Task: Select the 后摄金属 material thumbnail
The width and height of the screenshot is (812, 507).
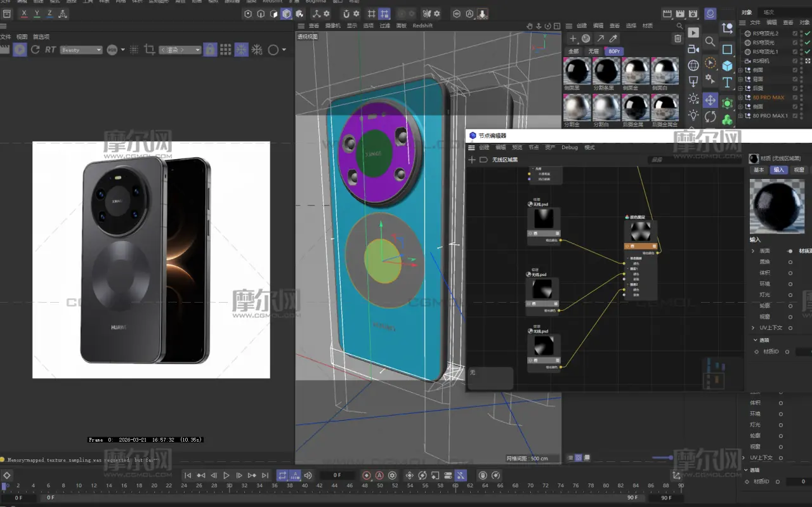Action: point(635,109)
